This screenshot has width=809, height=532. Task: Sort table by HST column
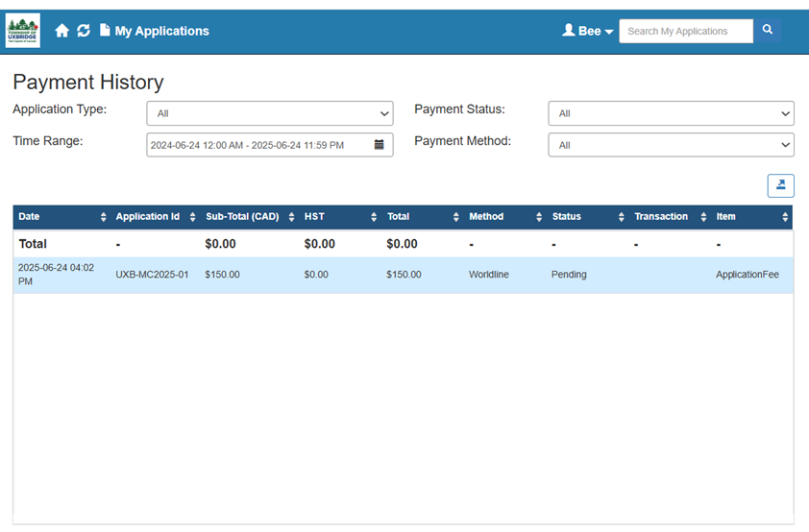tap(340, 217)
